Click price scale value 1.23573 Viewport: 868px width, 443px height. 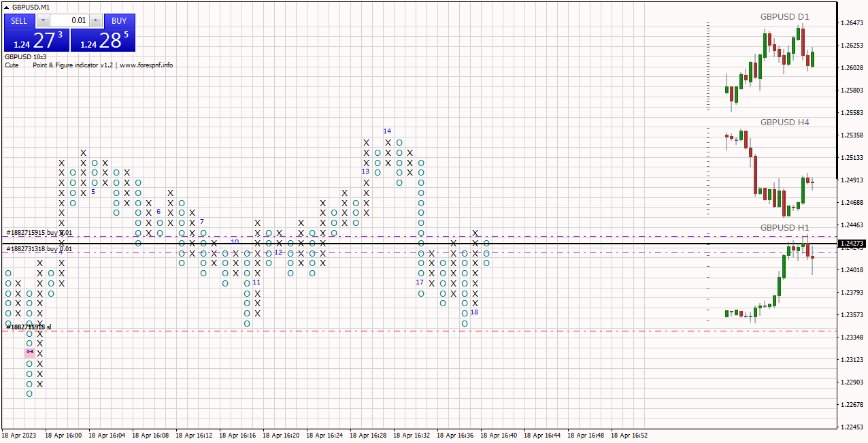[852, 315]
